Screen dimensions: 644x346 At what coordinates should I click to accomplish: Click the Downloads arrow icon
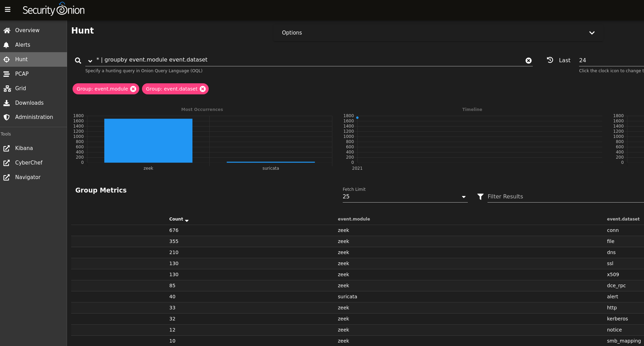pyautogui.click(x=7, y=103)
